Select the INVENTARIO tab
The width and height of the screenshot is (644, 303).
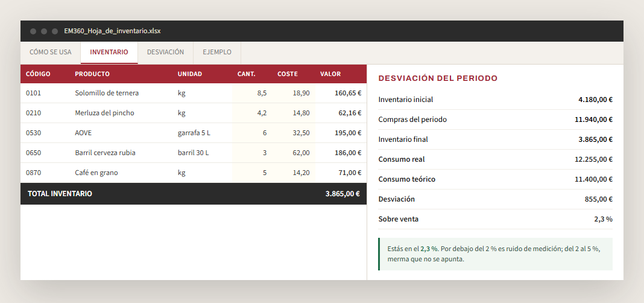pos(109,53)
